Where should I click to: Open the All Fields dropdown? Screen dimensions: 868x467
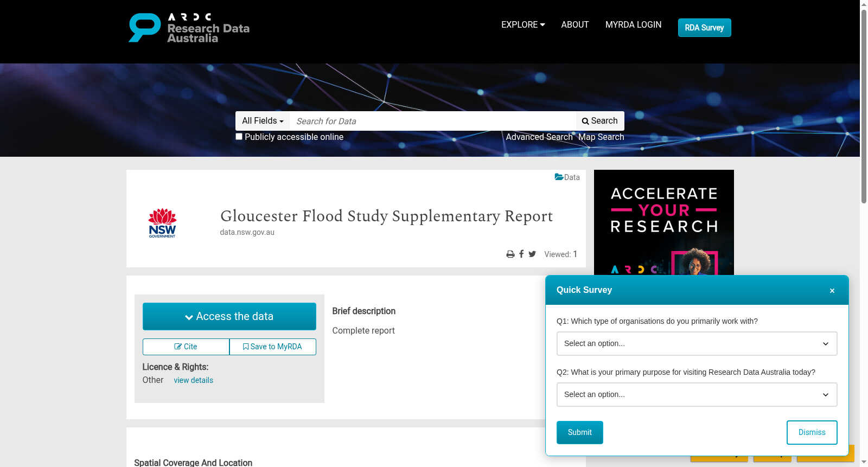[263, 121]
